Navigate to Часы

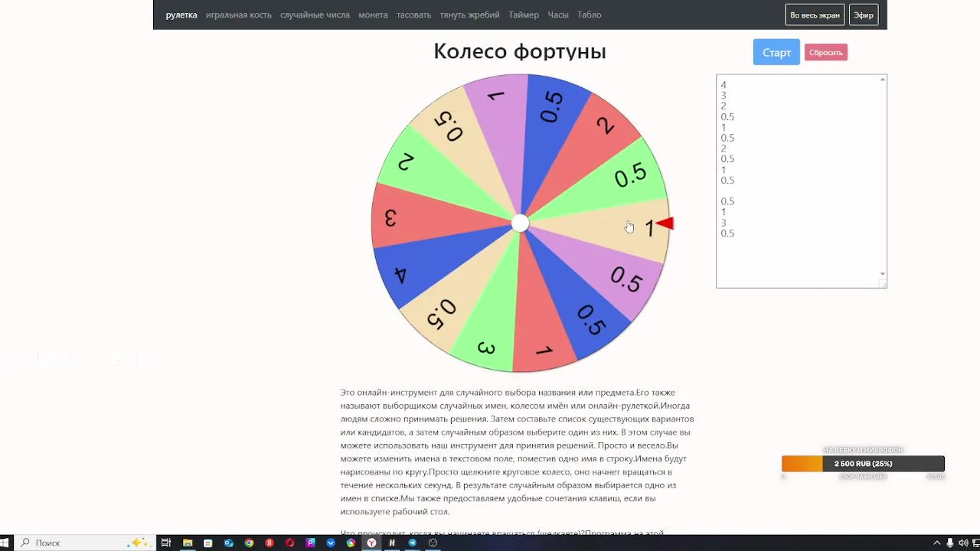[x=558, y=15]
